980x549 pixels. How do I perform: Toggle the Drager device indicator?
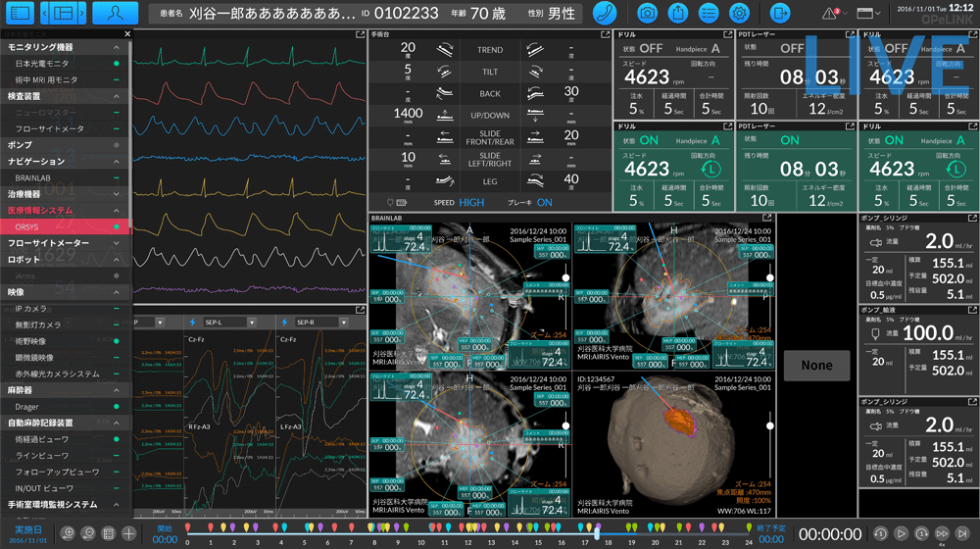coord(117,406)
